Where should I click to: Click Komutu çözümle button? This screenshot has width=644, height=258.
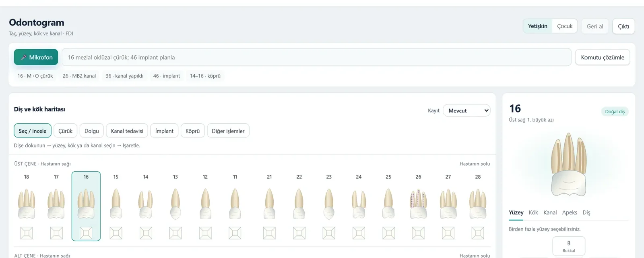click(603, 57)
